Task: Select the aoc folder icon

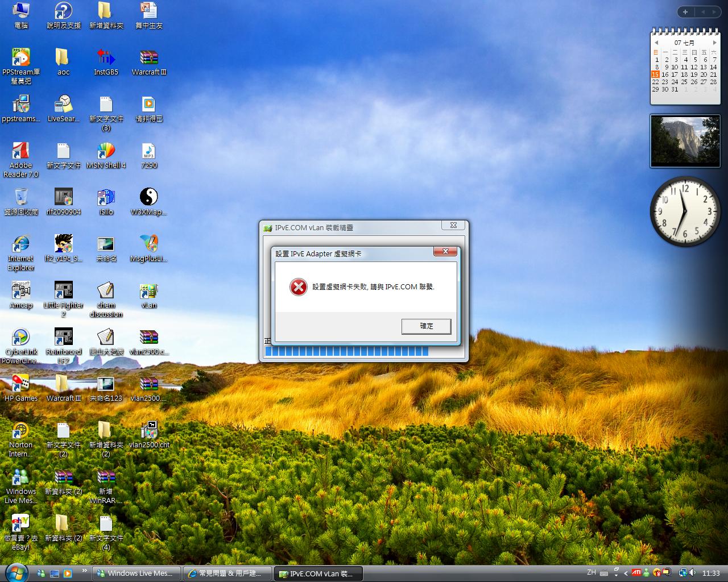Action: (63, 62)
